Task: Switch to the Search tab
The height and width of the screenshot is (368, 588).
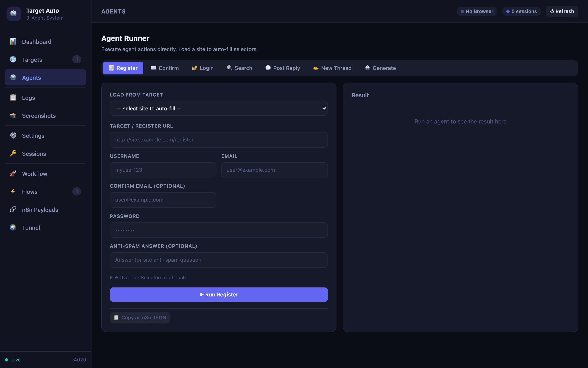Action: pos(239,68)
